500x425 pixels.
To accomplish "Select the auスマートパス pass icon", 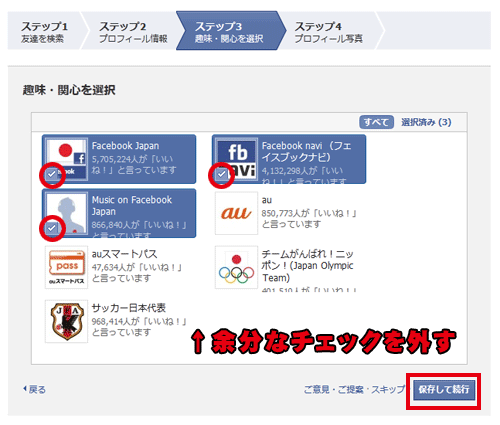I will click(67, 267).
